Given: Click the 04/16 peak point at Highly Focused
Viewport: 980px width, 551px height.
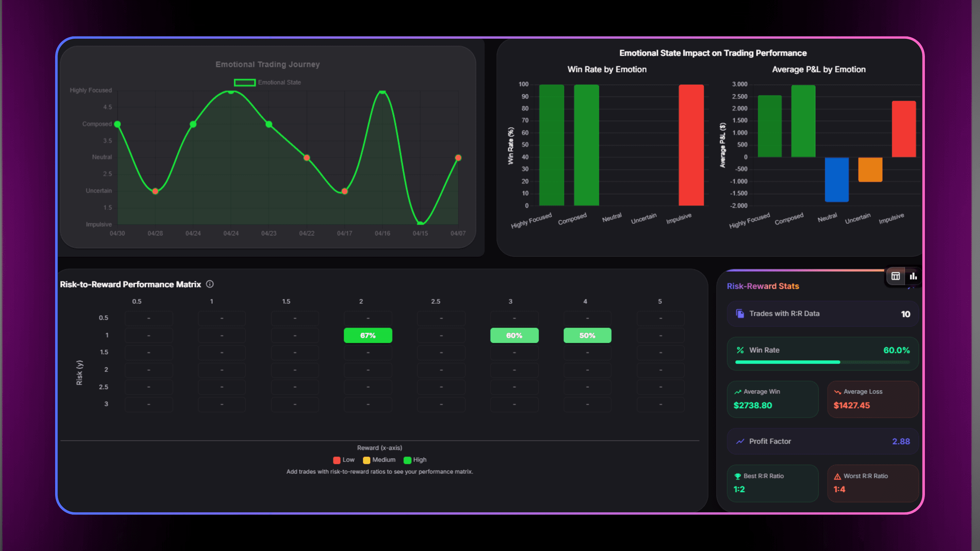Looking at the screenshot, I should 382,91.
